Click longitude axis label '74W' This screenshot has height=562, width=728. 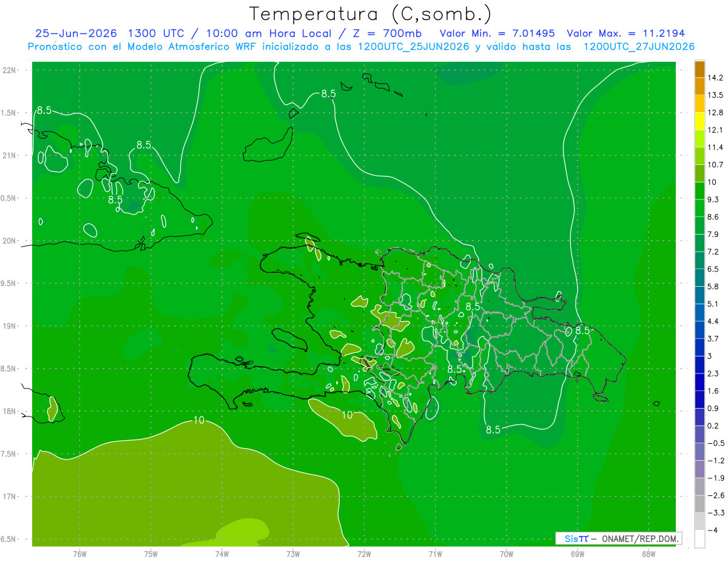click(222, 554)
